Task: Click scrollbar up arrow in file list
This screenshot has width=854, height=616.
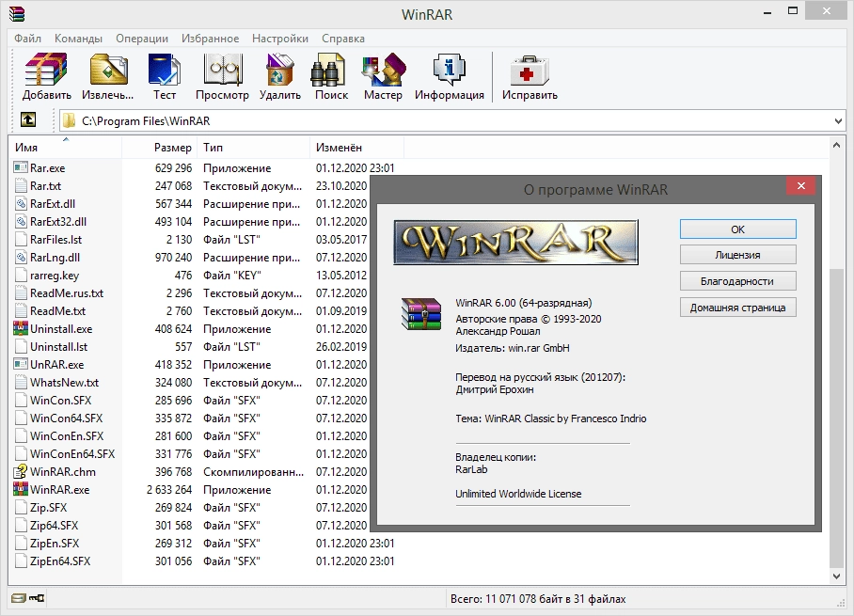Action: coord(836,145)
